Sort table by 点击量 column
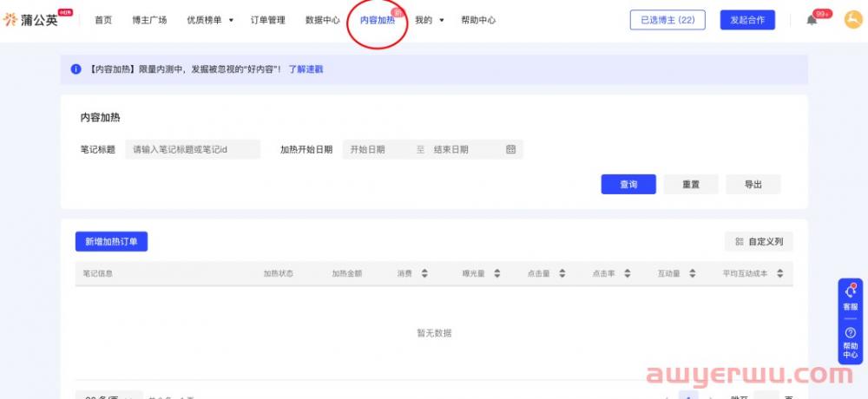The width and height of the screenshot is (868, 399). [562, 273]
